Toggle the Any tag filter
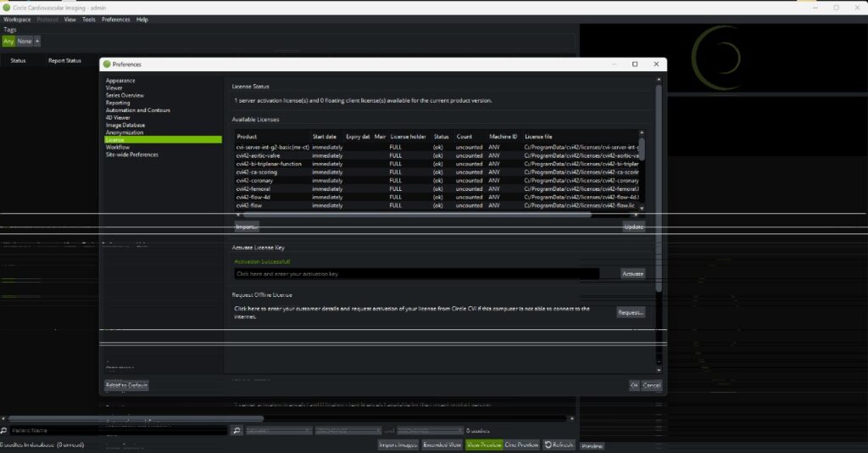Screen dimensions: 868x453 click(x=8, y=41)
